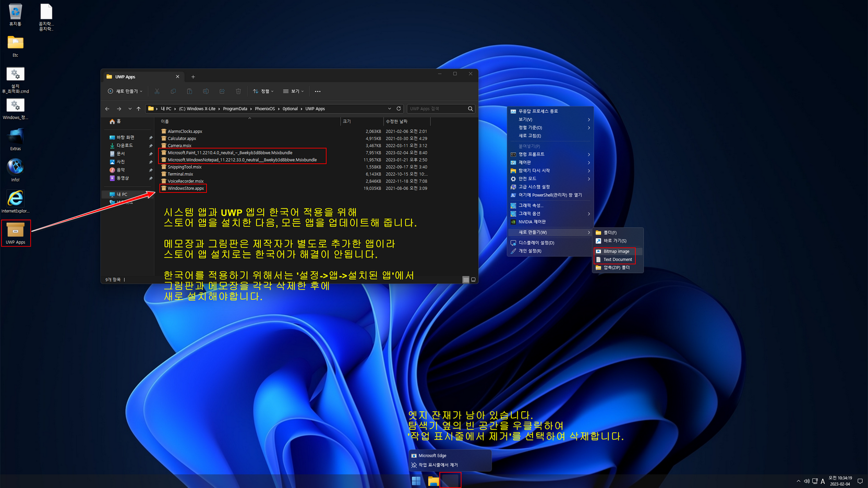The height and width of the screenshot is (488, 868).
Task: Click the Paste clipboard icon in toolbar
Action: point(189,91)
